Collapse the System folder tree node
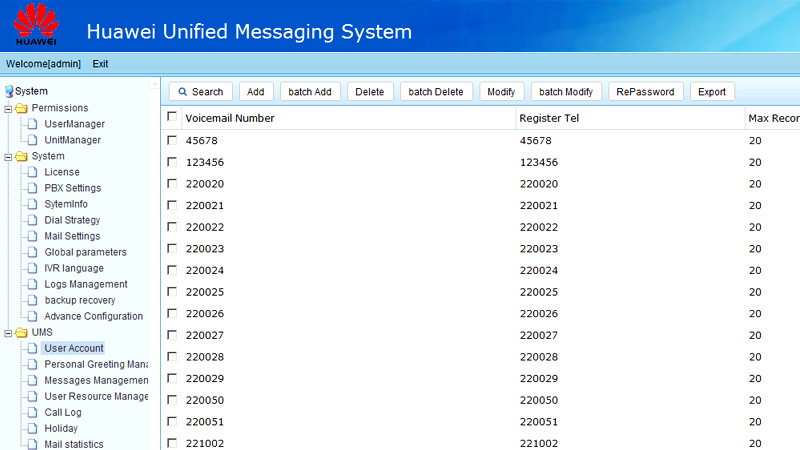800x450 pixels. 8,157
